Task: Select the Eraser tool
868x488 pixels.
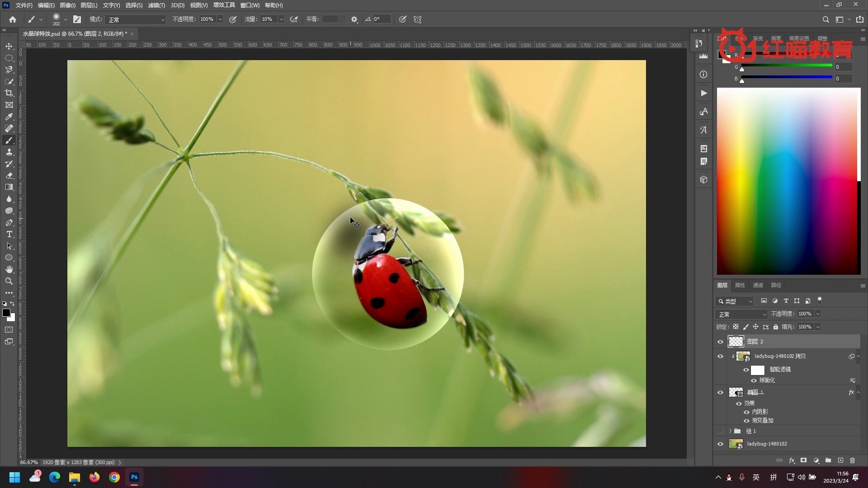Action: (x=9, y=176)
